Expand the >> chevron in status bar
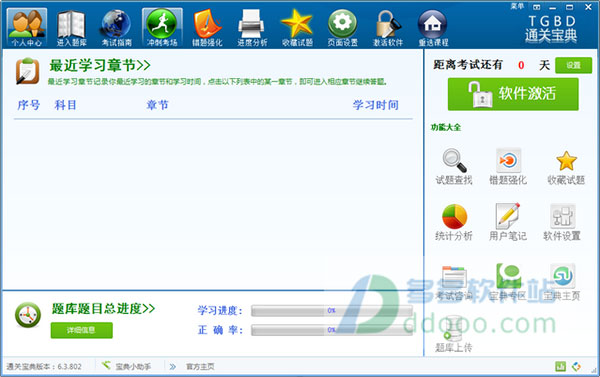The image size is (600, 377). coord(173,367)
